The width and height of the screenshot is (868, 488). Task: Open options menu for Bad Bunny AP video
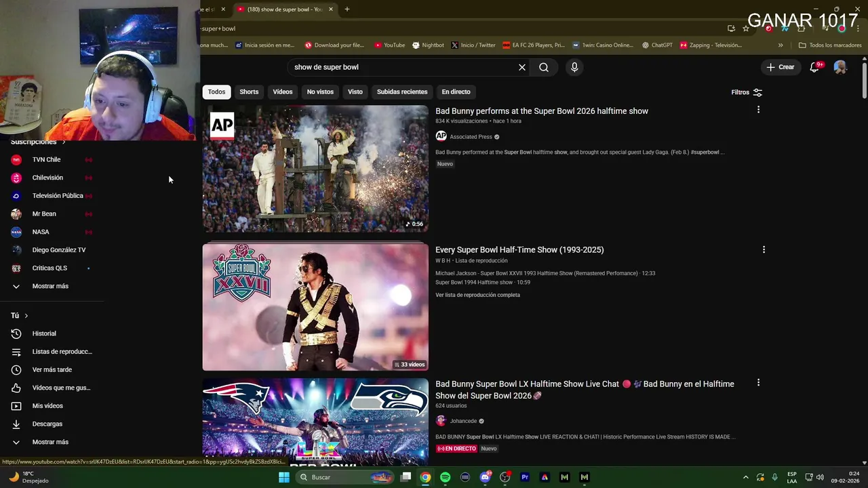coord(758,109)
